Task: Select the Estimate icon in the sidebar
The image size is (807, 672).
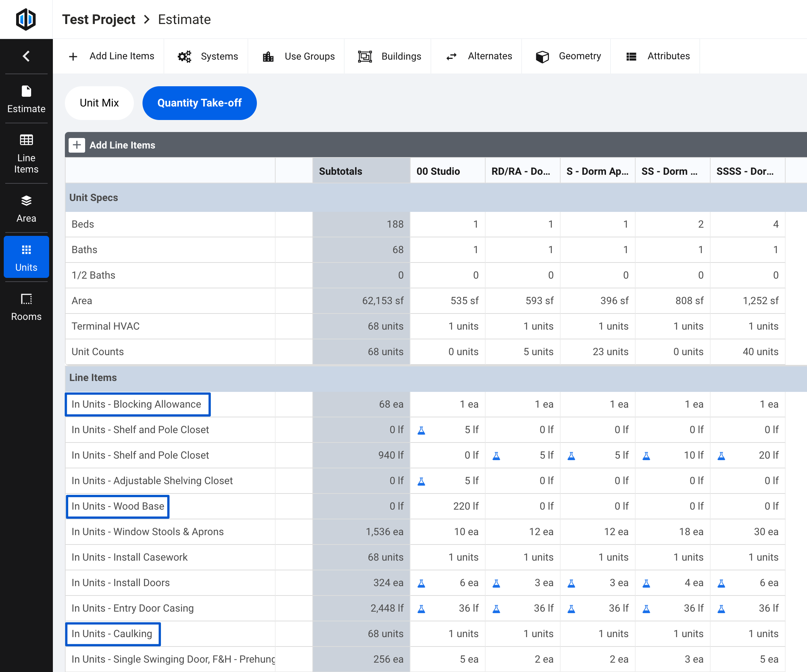Action: pos(26,99)
